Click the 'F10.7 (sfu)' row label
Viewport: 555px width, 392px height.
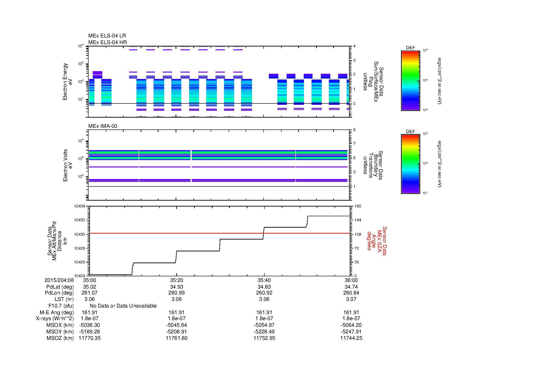(x=61, y=306)
